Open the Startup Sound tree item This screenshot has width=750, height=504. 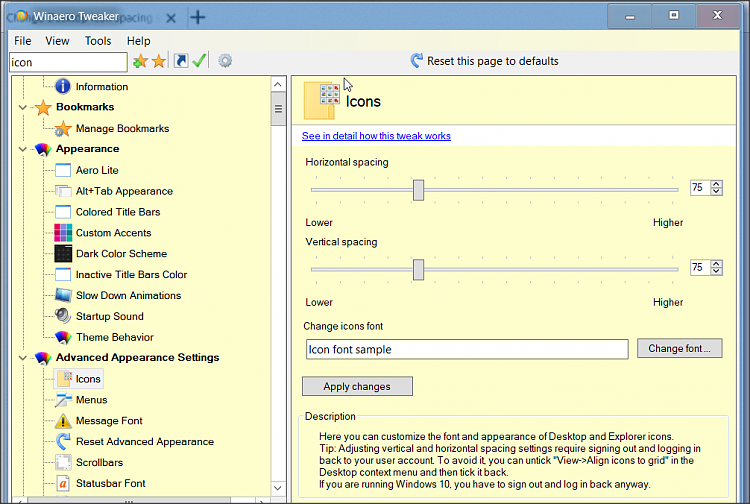(109, 316)
